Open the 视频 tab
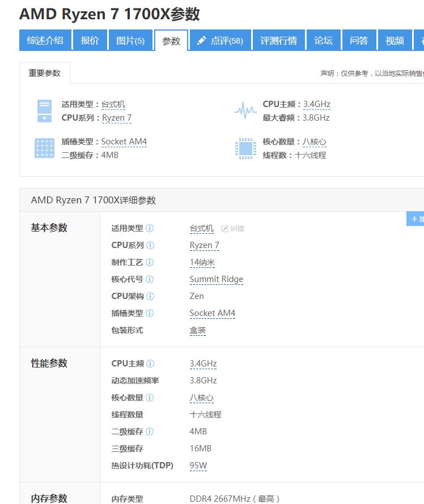Screen dimensions: 424x504 tap(395, 41)
